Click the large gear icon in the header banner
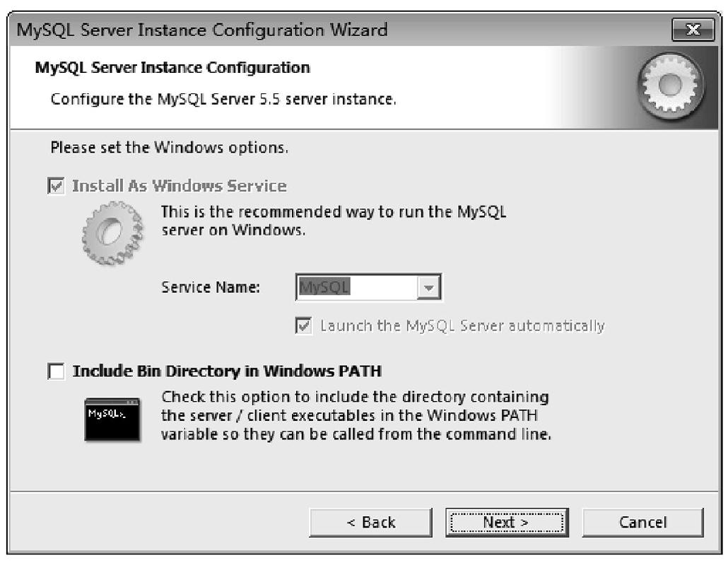728x563 pixels. pos(670,86)
